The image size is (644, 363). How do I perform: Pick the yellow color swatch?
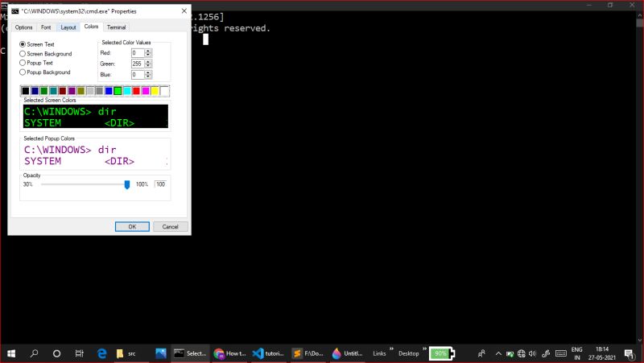click(155, 91)
